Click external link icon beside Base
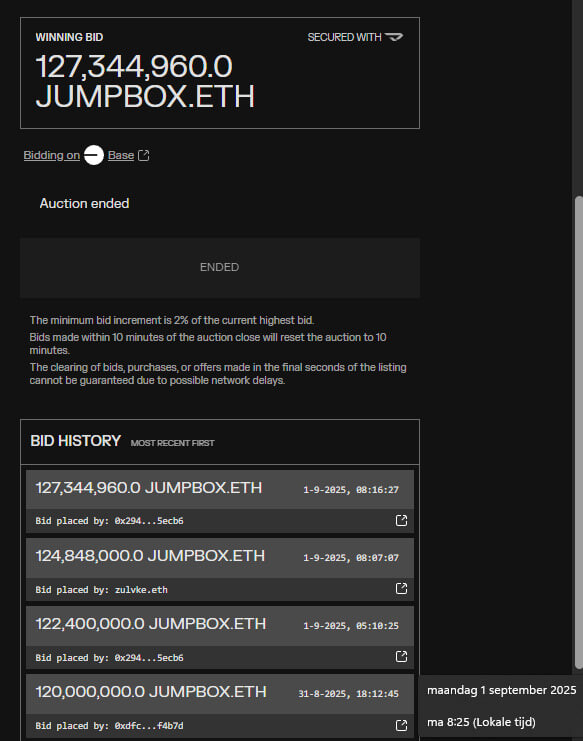 pyautogui.click(x=144, y=155)
